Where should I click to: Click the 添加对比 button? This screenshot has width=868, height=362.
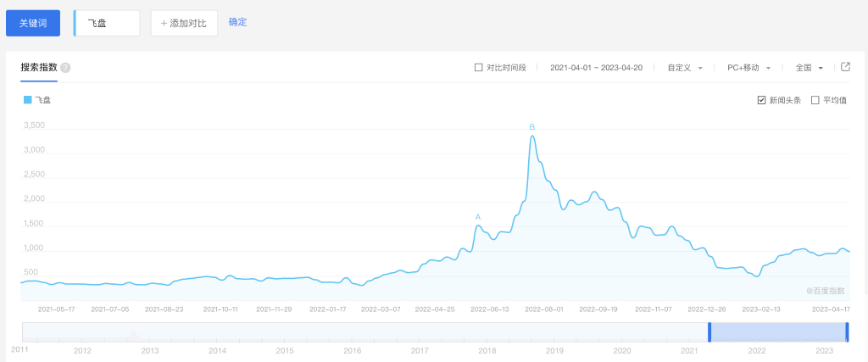184,23
